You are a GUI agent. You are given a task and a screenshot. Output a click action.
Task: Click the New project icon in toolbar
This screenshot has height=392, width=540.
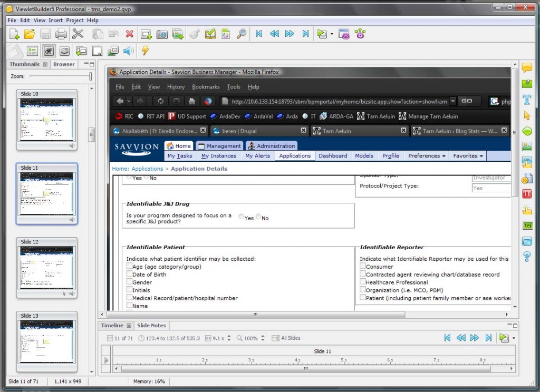point(14,34)
